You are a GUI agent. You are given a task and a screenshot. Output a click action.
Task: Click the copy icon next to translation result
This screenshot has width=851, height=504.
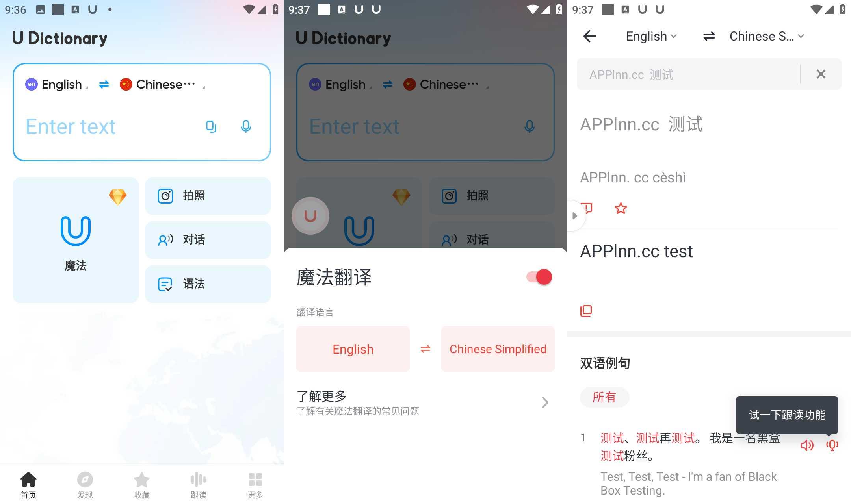pos(586,309)
